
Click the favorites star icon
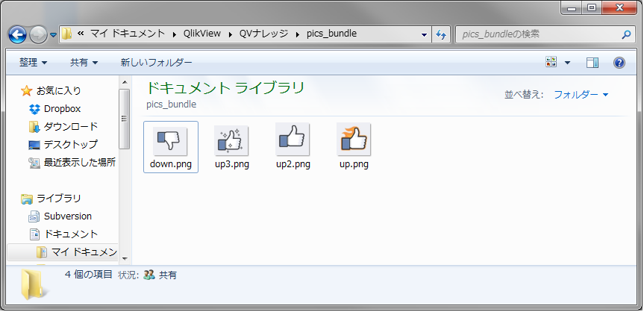tap(26, 90)
